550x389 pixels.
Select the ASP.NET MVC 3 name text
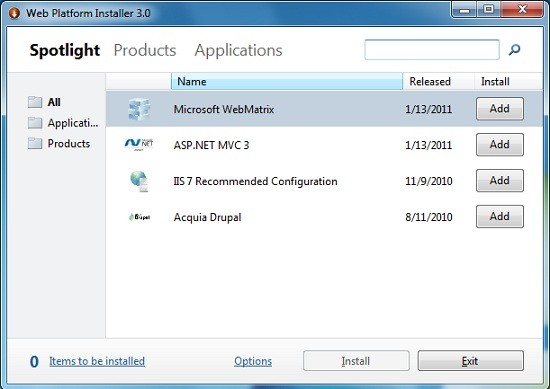coord(212,145)
